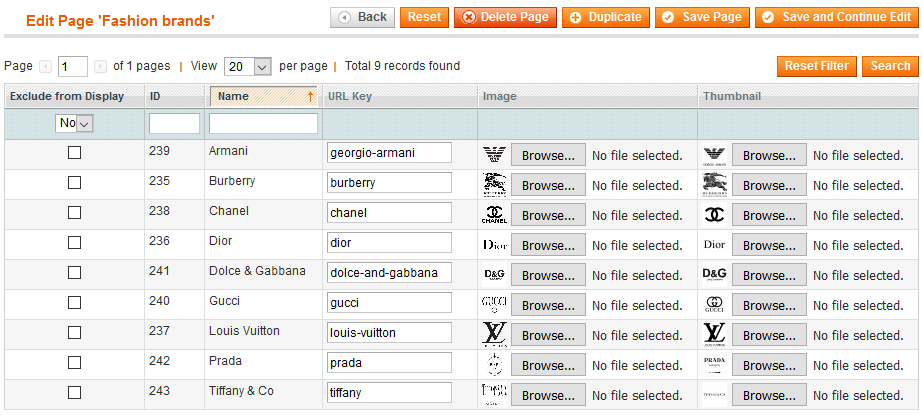Sort by the Exclude from Display header

(x=67, y=97)
